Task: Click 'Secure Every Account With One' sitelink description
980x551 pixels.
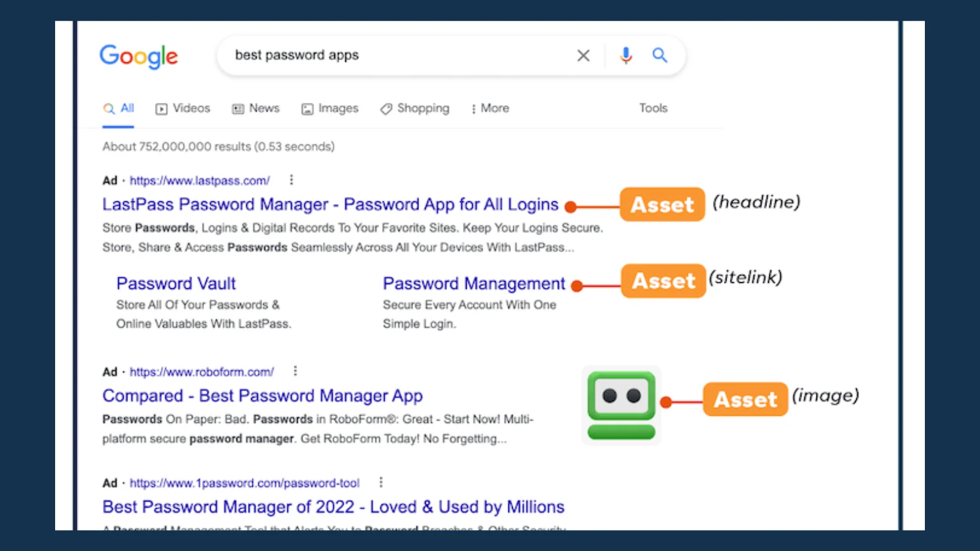Action: point(470,314)
